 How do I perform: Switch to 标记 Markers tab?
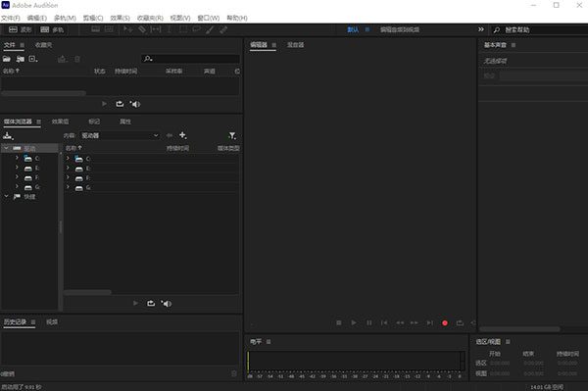pyautogui.click(x=94, y=122)
